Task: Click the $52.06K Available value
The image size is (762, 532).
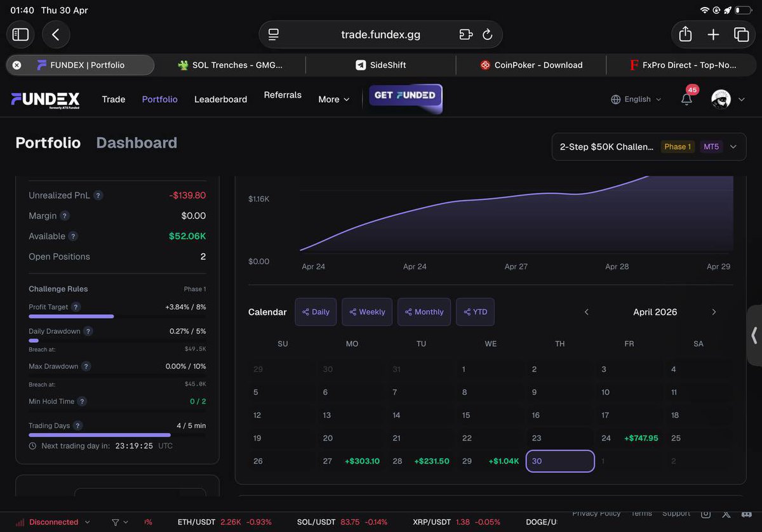Action: click(187, 236)
